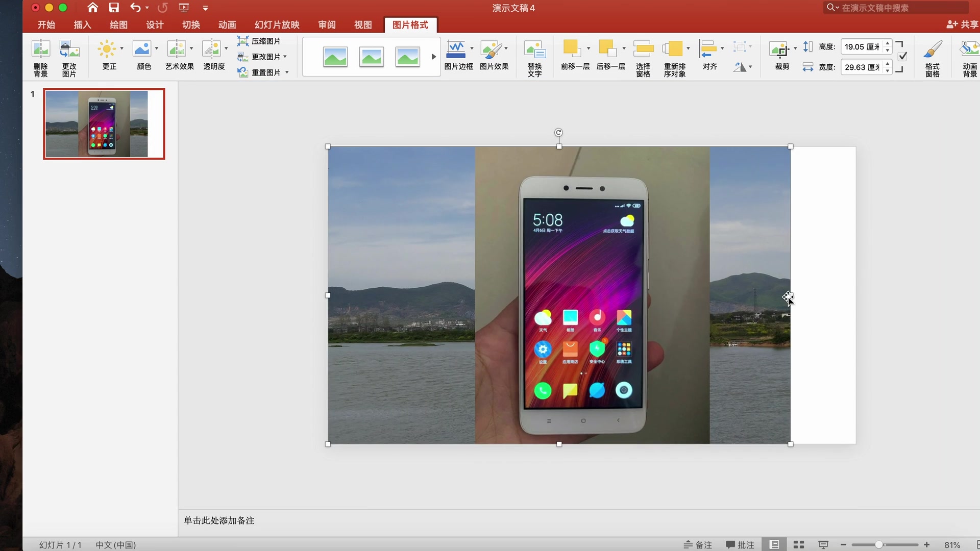Click the zoom slider in status bar
Screen dimensions: 980x551
pyautogui.click(x=879, y=545)
